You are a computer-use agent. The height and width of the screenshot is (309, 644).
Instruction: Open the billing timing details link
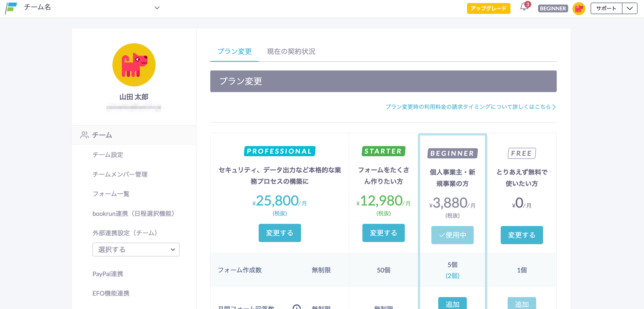point(470,107)
